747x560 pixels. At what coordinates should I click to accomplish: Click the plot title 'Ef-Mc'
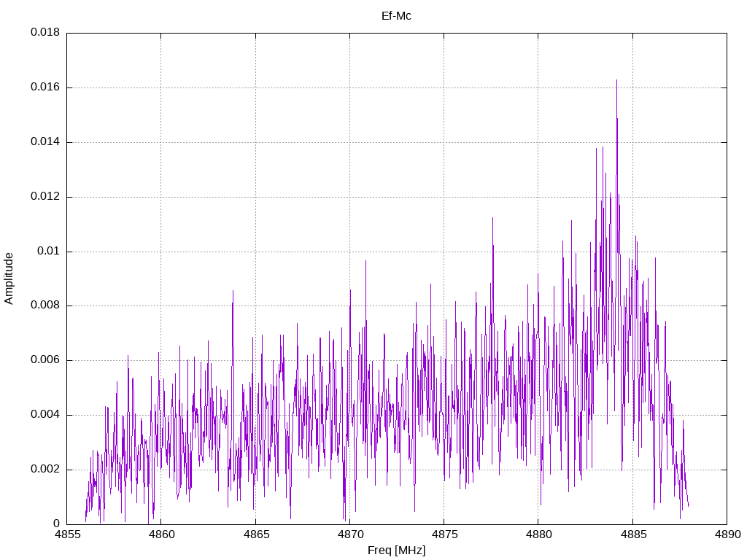[x=396, y=15]
